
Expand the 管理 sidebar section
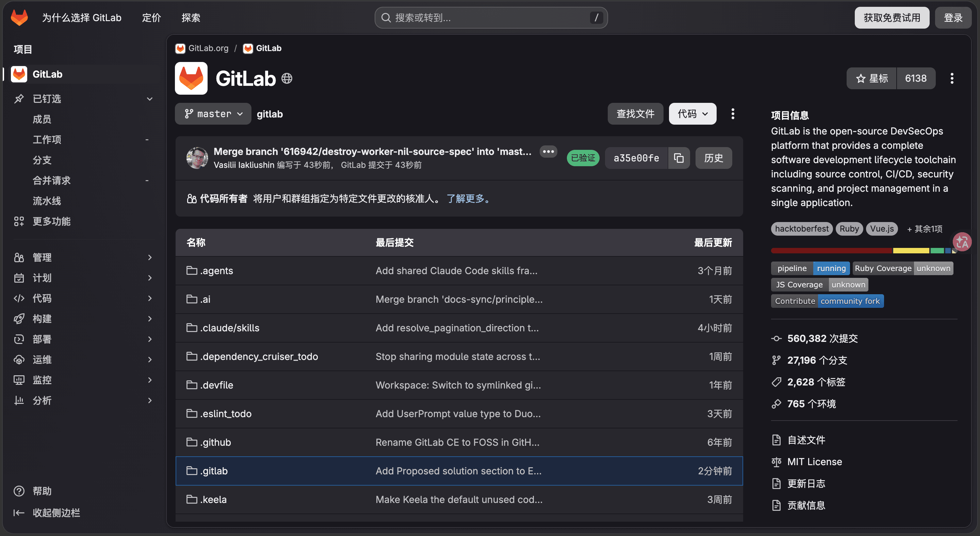(84, 258)
